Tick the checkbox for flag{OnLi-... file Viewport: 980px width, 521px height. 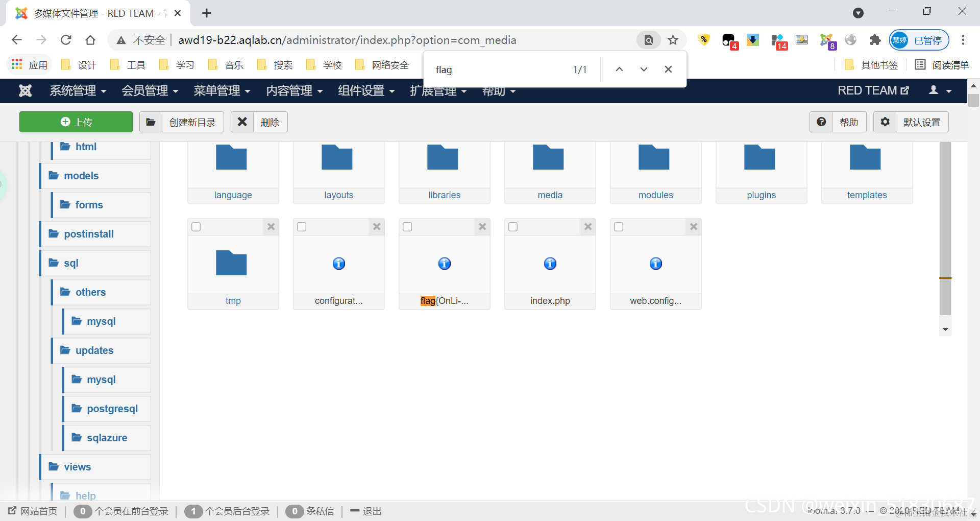pyautogui.click(x=407, y=227)
